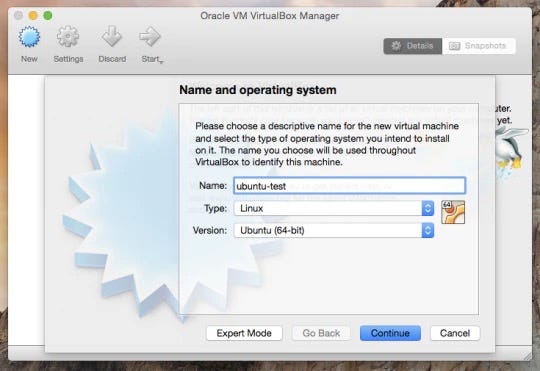Click the New virtual machine icon
Image resolution: width=540 pixels, height=371 pixels.
(29, 37)
